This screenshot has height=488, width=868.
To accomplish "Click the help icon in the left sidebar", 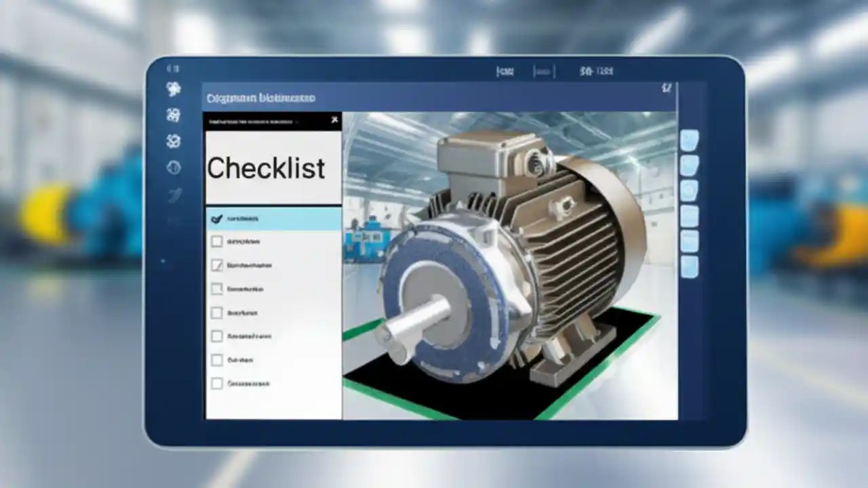I will pyautogui.click(x=174, y=168).
